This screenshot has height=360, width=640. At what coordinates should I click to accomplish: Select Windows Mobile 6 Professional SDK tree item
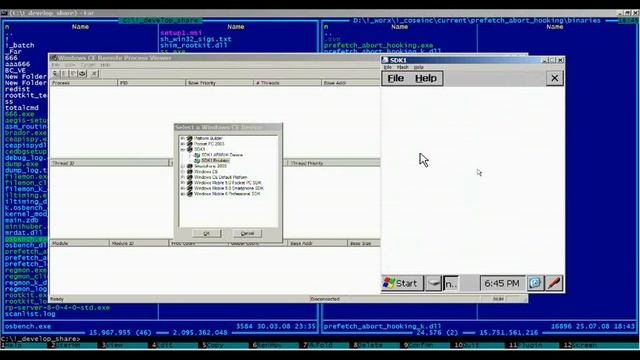tap(227, 194)
